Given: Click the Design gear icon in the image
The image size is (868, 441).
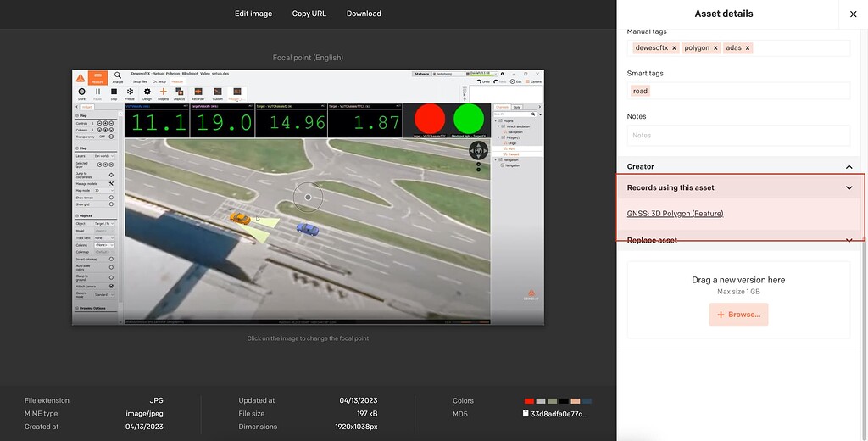Looking at the screenshot, I should click(147, 91).
